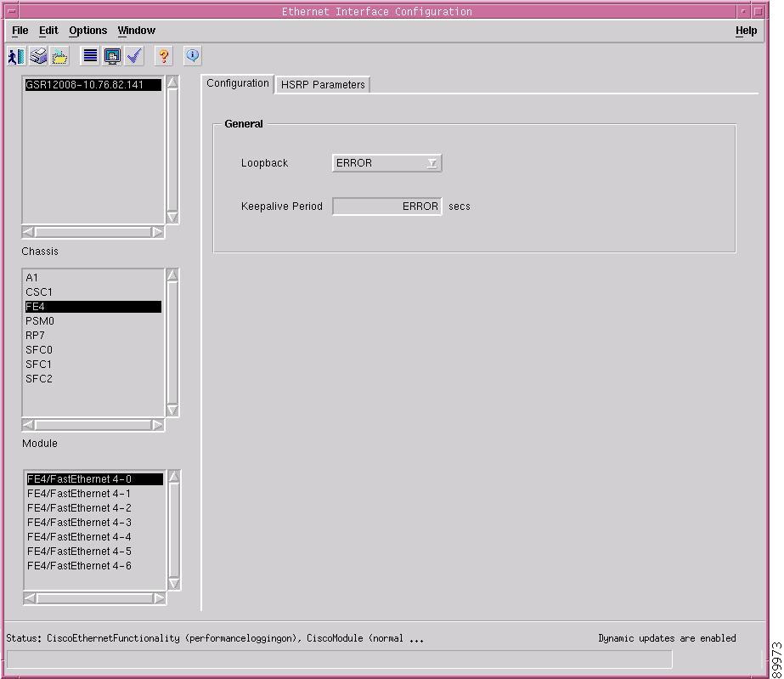The image size is (784, 679).
Task: Click module list scroll left arrow
Action: pos(29,425)
